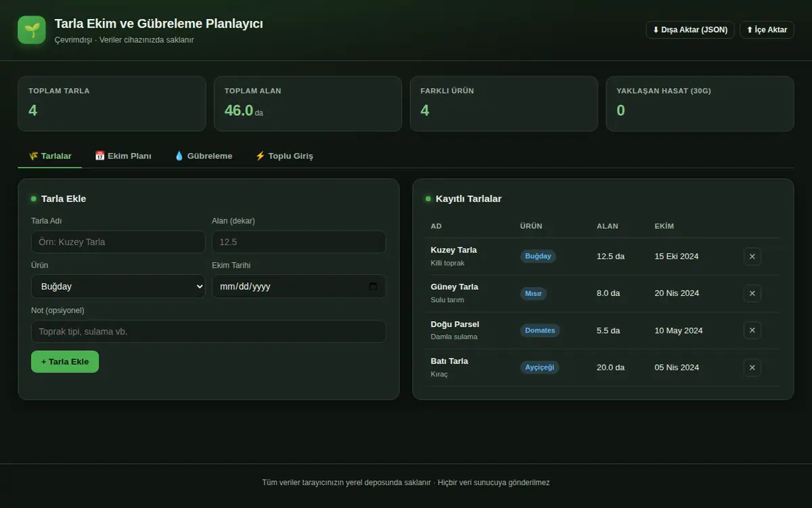Select the Toplu Giriş tab
This screenshot has width=812, height=508.
point(284,156)
